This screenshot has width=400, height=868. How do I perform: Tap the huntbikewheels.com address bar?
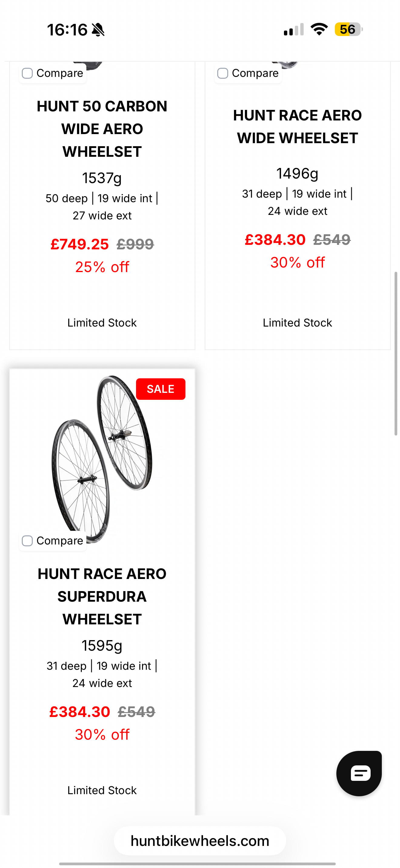tap(200, 841)
